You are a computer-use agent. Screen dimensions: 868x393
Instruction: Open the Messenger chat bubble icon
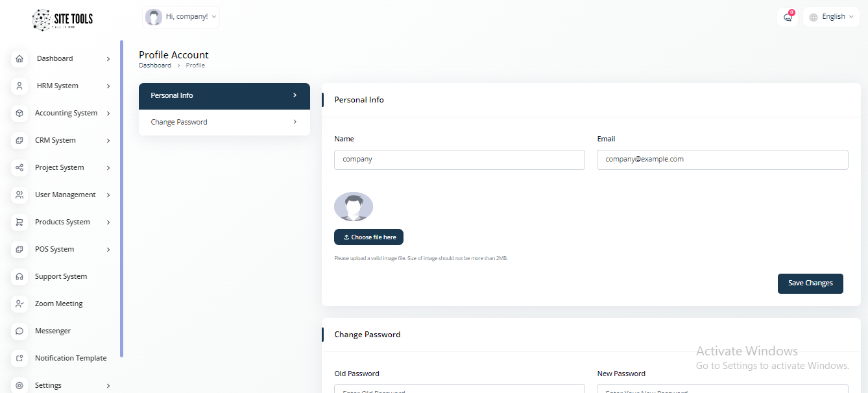[19, 331]
